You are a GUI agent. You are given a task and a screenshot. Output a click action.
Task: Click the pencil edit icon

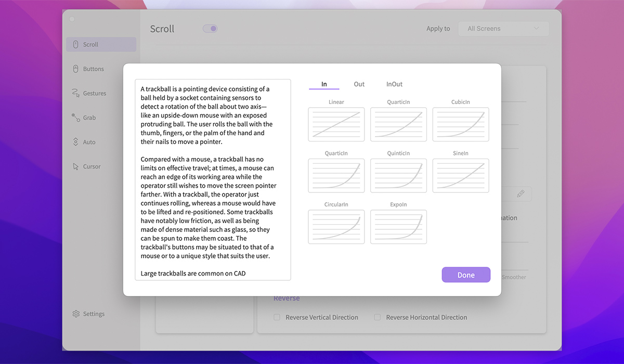click(x=520, y=193)
